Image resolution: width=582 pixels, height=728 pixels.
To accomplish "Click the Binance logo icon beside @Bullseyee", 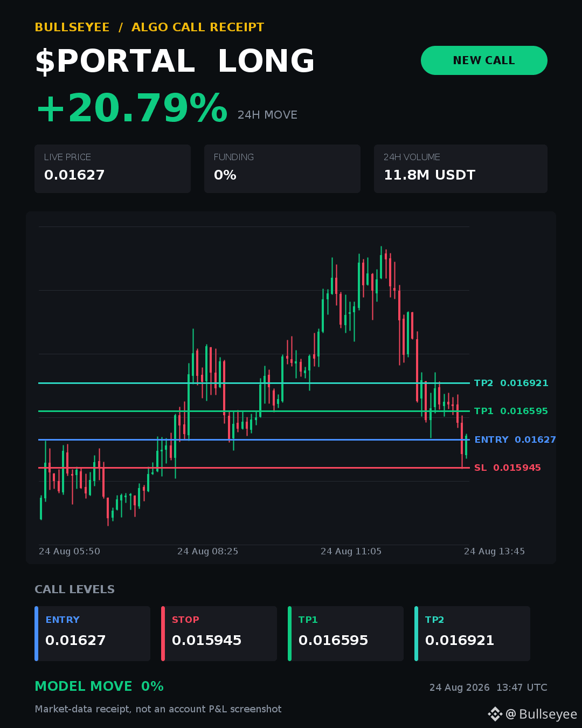I will pyautogui.click(x=495, y=714).
